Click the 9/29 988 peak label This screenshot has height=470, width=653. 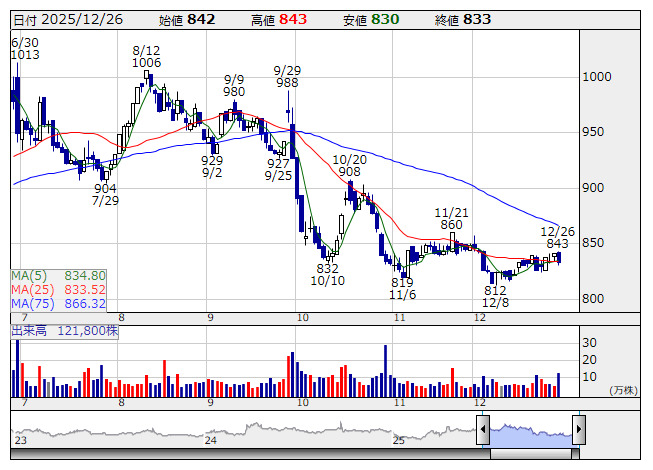pos(287,77)
